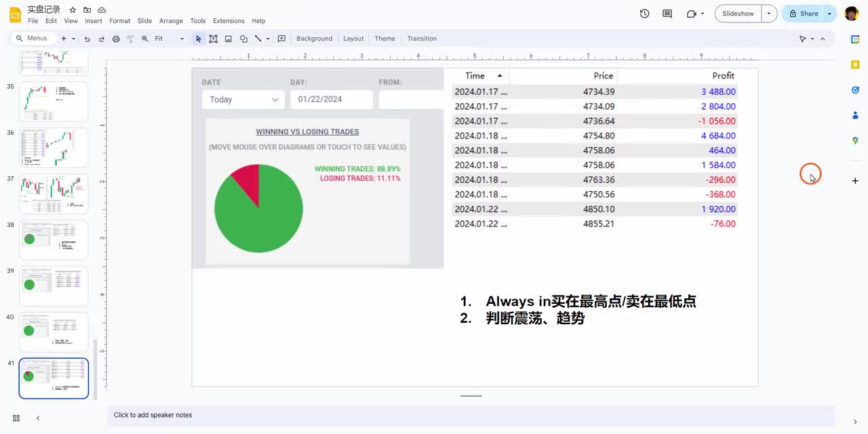Open Contacts side panel
868x434 pixels.
855,115
